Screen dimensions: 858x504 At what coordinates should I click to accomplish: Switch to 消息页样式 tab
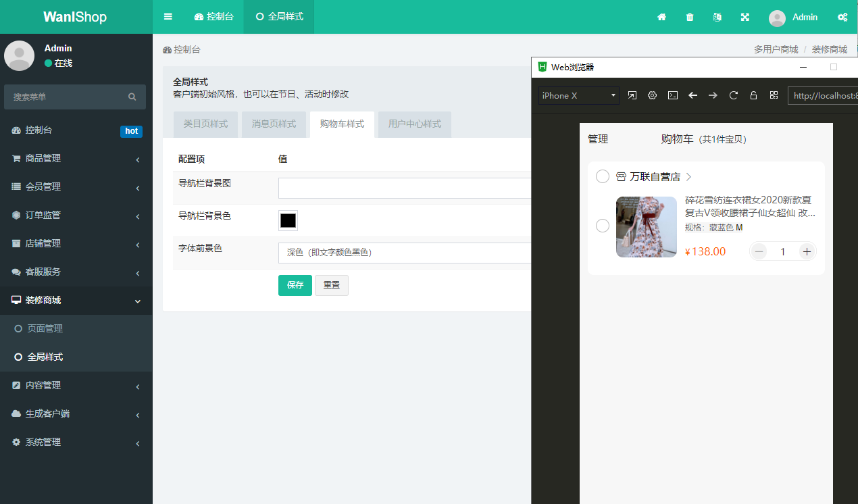274,124
